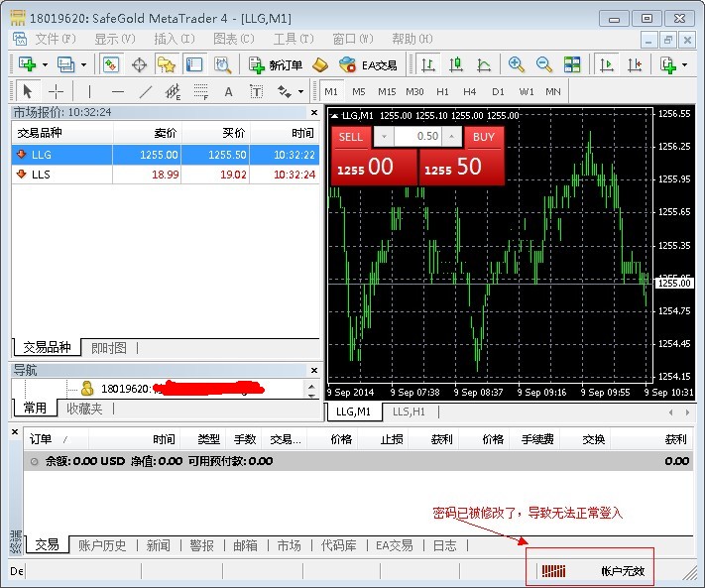Increase lot volume with up arrow

(452, 136)
